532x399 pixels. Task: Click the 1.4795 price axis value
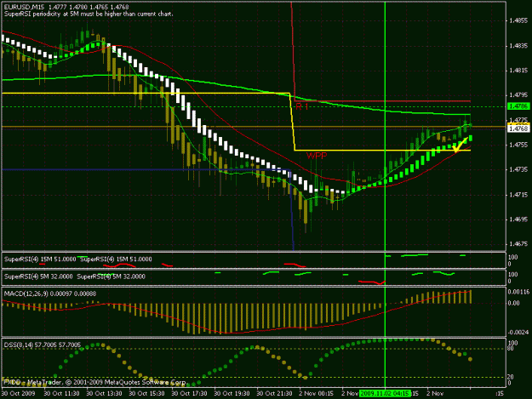point(518,95)
